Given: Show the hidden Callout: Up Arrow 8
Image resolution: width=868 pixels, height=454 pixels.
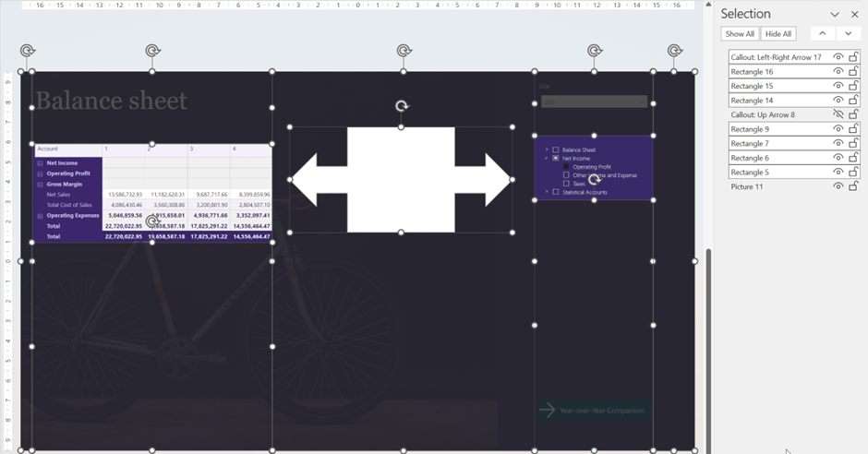Looking at the screenshot, I should tap(838, 114).
